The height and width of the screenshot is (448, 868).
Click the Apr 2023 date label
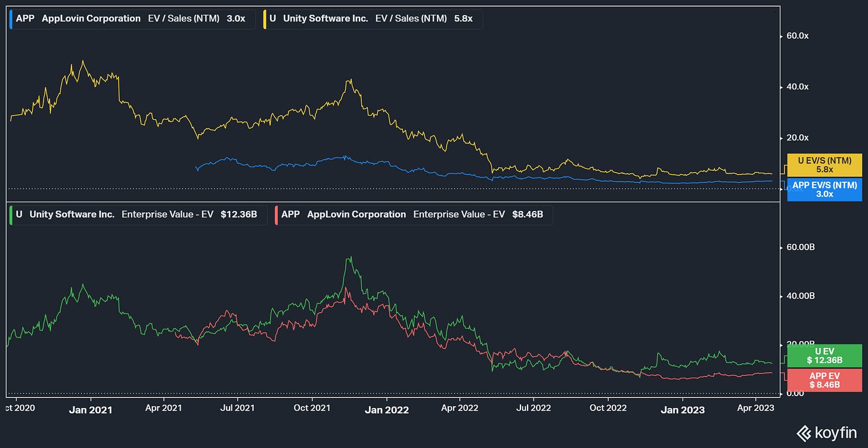coord(755,408)
